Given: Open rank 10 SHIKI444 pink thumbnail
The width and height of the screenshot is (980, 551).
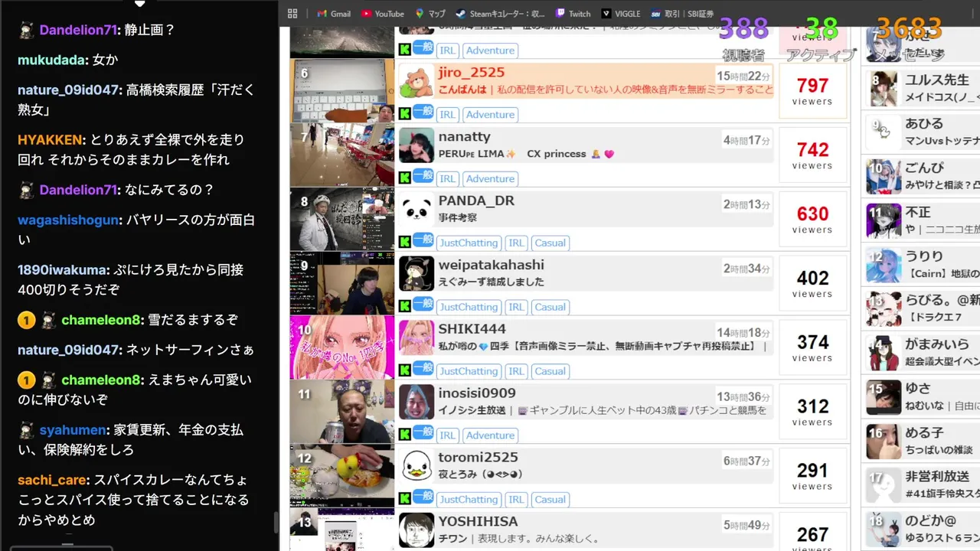Looking at the screenshot, I should [342, 347].
